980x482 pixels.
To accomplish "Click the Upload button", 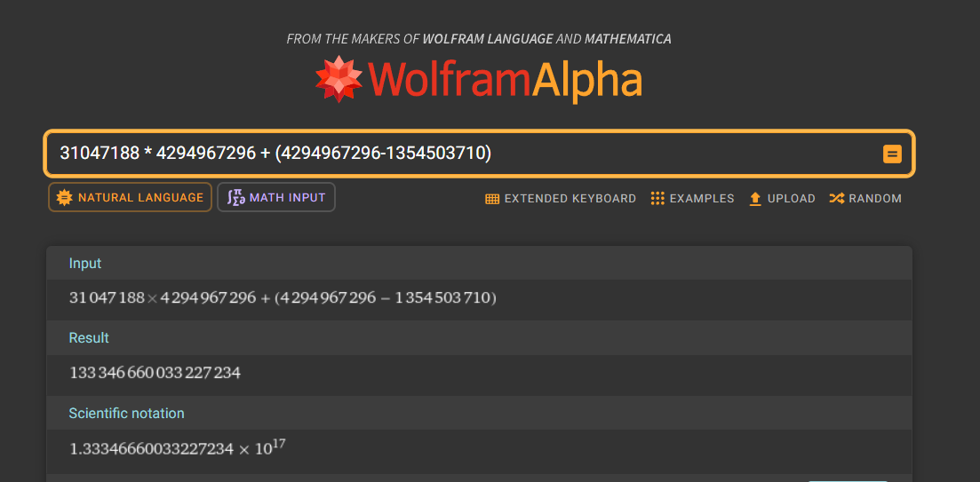I will click(782, 199).
